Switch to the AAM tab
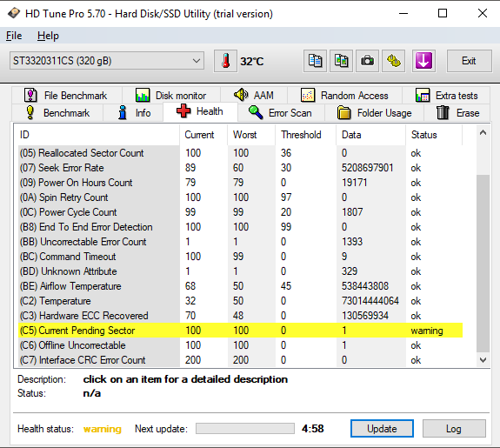The image size is (500, 448). tap(254, 95)
